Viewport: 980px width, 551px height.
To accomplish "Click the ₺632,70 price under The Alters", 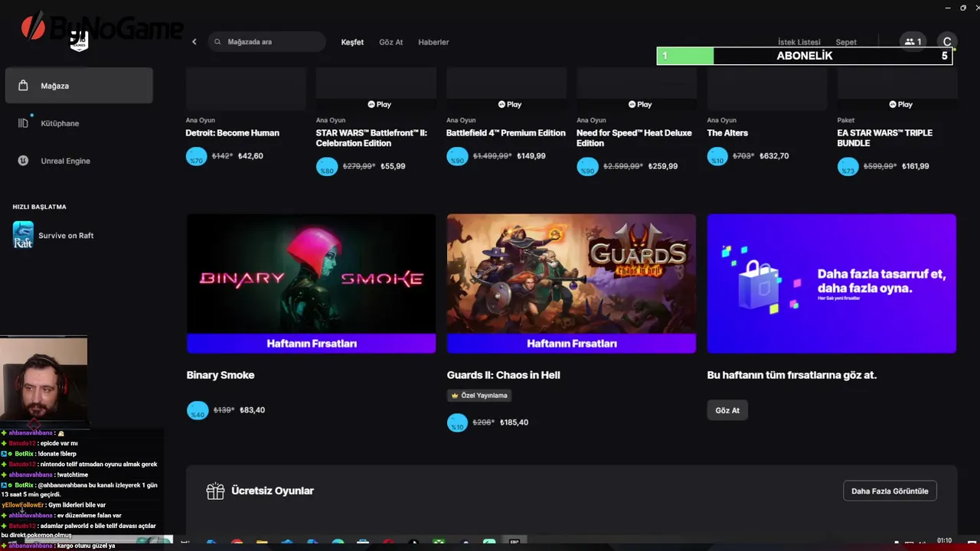I will point(774,156).
